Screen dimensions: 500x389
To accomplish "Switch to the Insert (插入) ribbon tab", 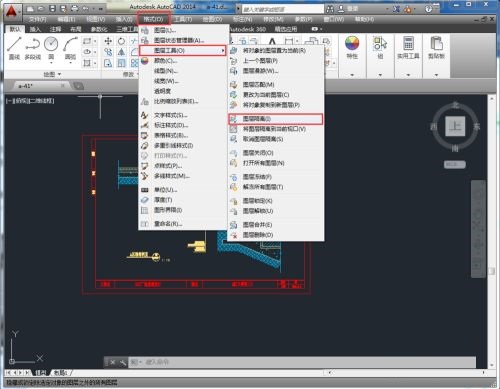I will pos(35,29).
